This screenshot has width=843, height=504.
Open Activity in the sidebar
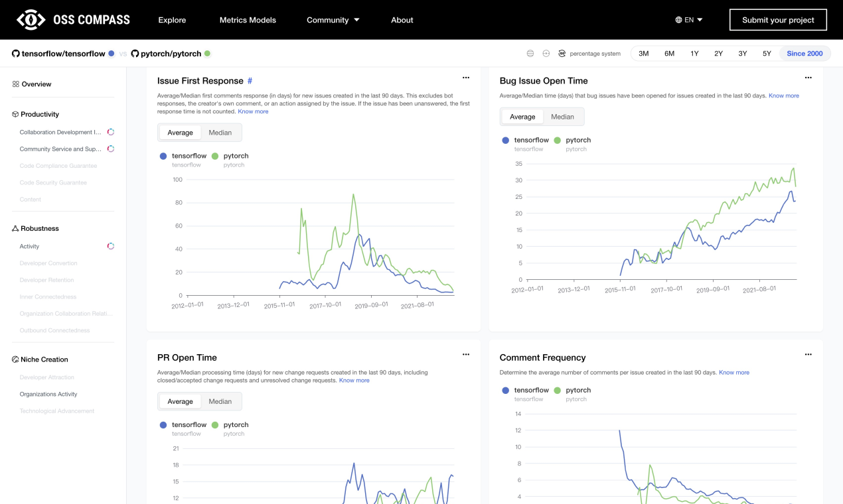(29, 247)
